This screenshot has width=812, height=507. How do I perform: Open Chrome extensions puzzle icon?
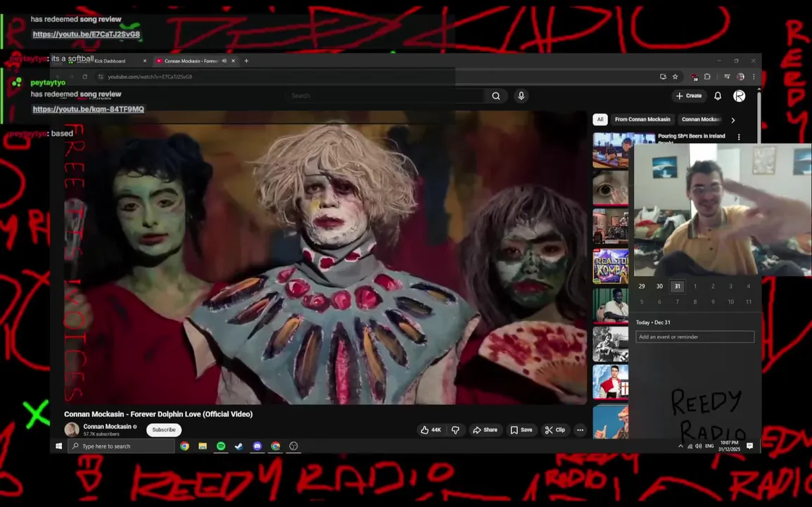coord(707,77)
